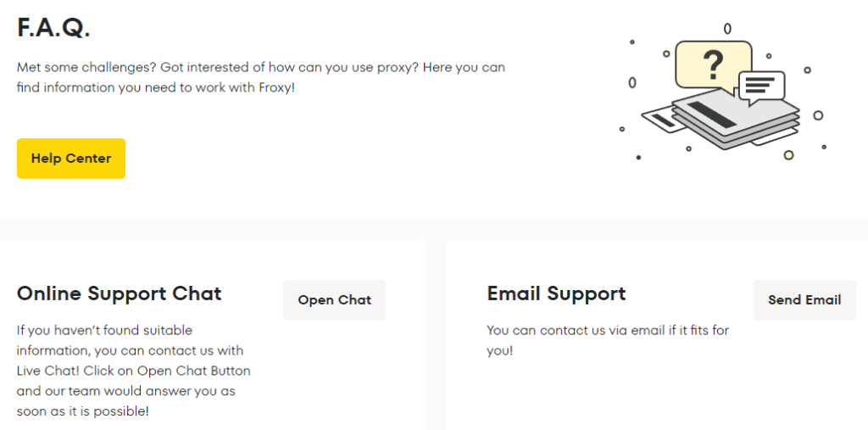Click the pale yellow circle below the illustration
This screenshot has width=868, height=430.
tap(788, 155)
